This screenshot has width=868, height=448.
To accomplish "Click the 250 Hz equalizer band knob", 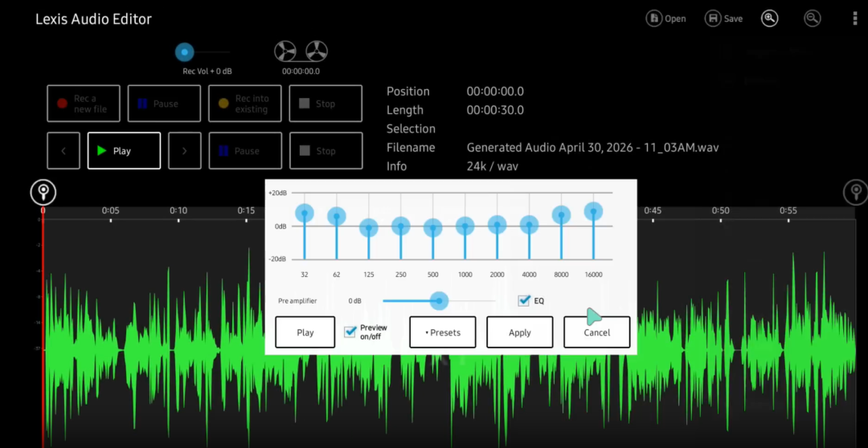I will 401,226.
